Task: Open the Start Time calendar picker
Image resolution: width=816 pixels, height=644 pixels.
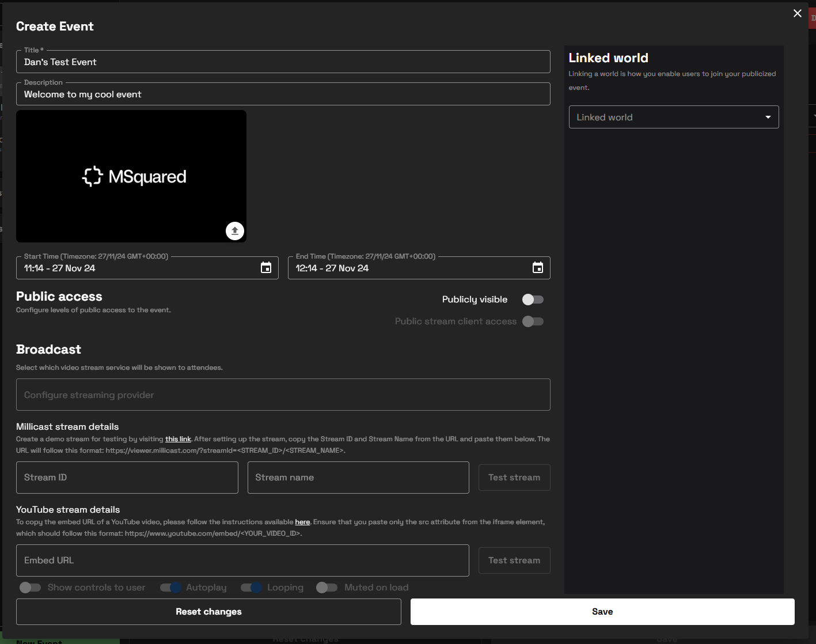Action: (x=266, y=268)
